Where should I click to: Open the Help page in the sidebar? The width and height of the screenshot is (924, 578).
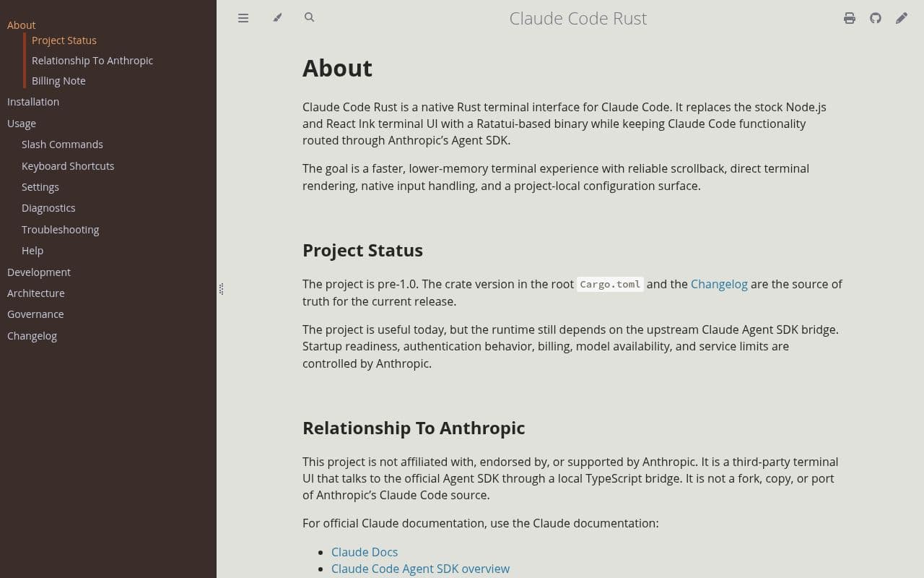pos(32,251)
